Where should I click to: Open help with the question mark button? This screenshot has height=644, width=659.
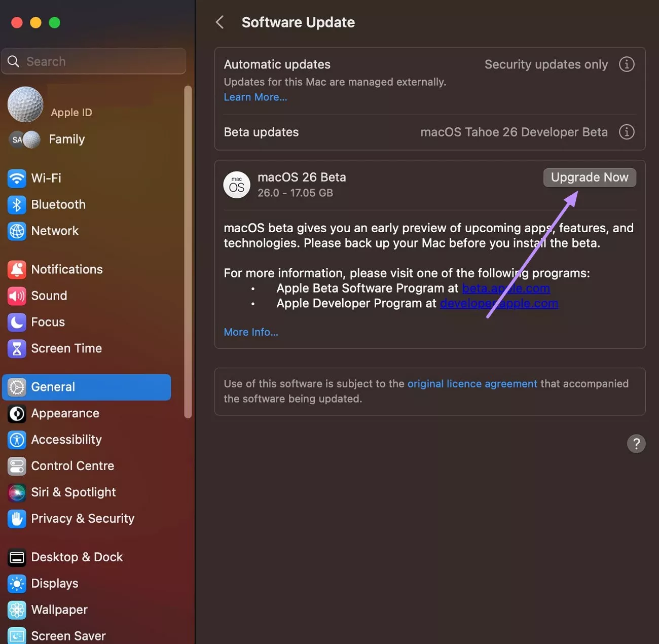(x=636, y=444)
